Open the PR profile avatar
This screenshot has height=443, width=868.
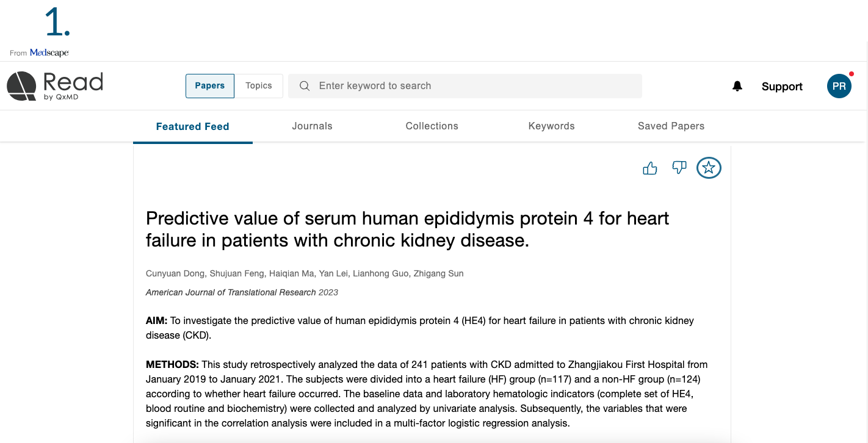839,86
